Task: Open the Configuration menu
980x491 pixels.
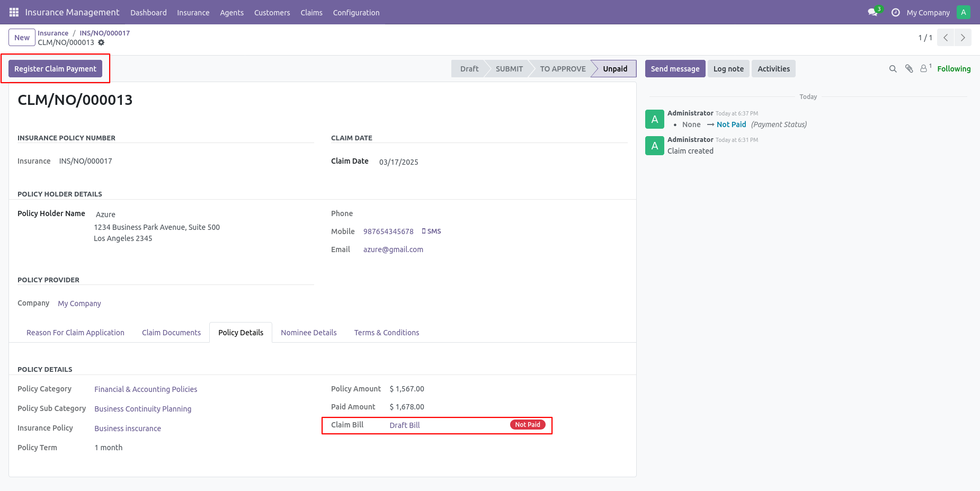Action: [x=356, y=13]
